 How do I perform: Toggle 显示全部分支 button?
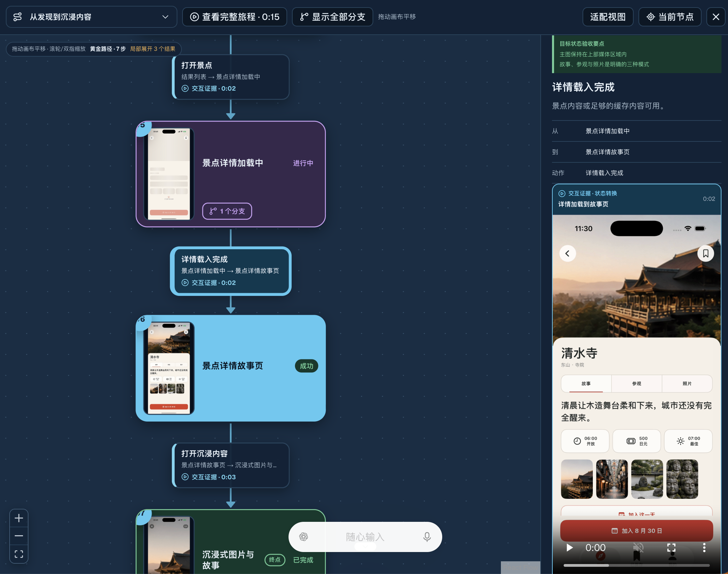(332, 17)
